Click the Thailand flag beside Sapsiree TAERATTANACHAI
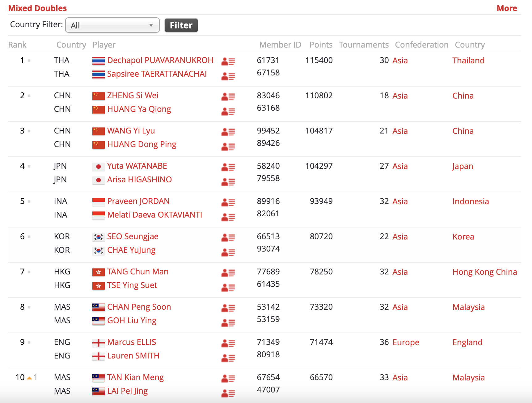This screenshot has width=532, height=403. click(98, 74)
